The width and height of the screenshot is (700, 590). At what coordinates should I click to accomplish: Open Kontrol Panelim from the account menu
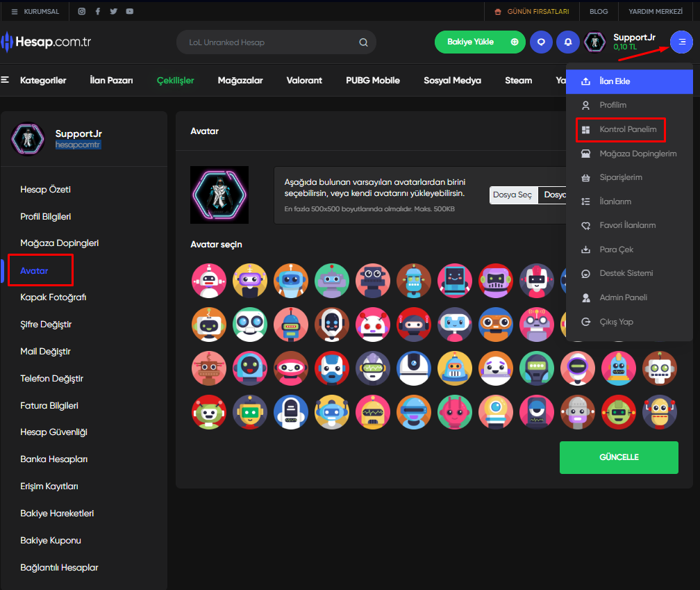pos(629,129)
